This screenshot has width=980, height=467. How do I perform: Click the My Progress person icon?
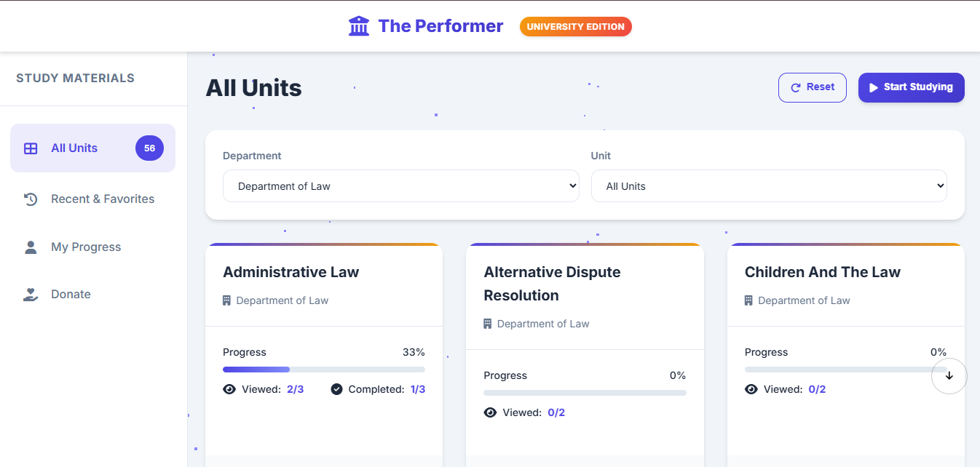(31, 247)
